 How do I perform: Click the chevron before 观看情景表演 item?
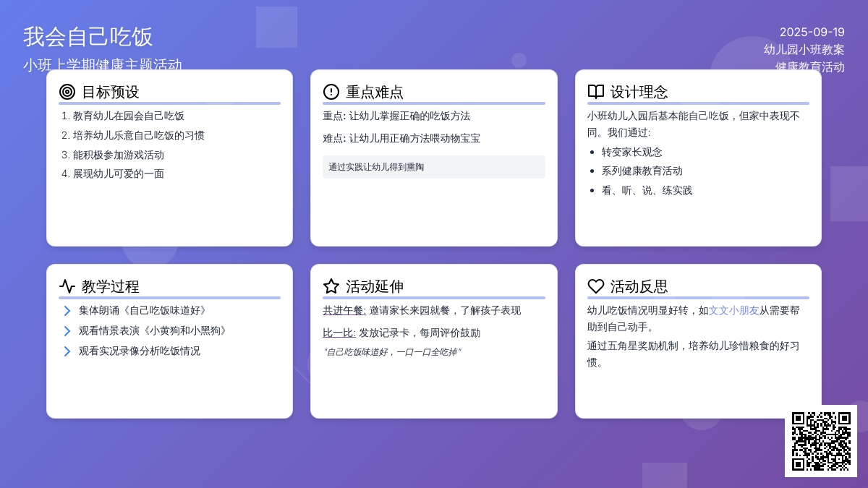pos(67,331)
